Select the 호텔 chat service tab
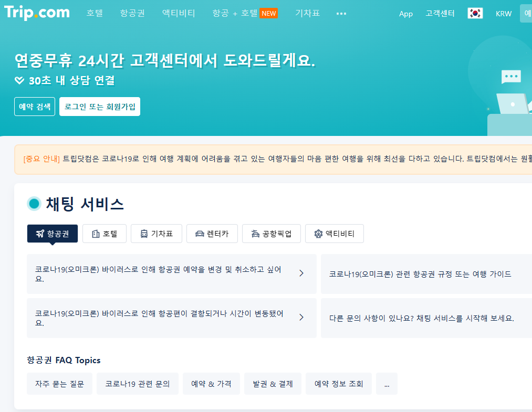Image resolution: width=532 pixels, height=412 pixels. pyautogui.click(x=105, y=234)
